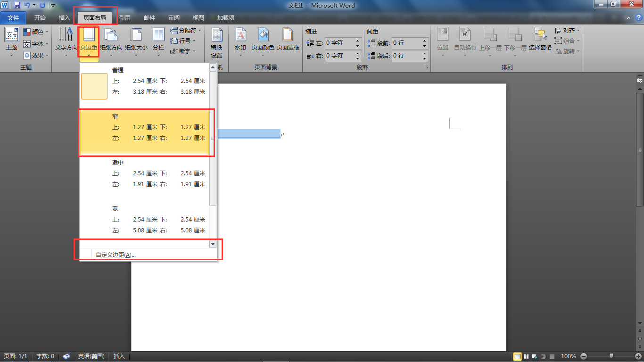Open Align (对齐) dropdown
Viewport: 644px width, 362px height.
point(568,30)
